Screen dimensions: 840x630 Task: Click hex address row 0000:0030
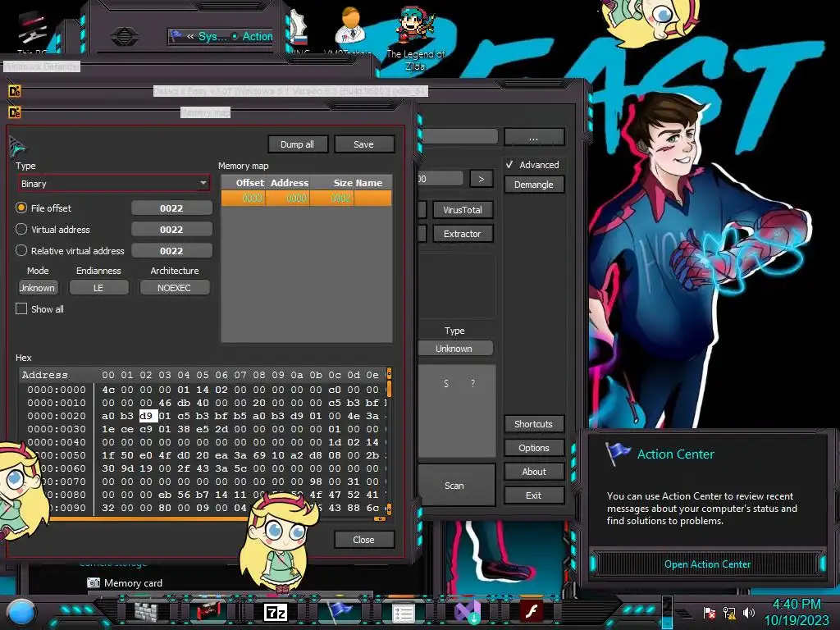coord(57,429)
